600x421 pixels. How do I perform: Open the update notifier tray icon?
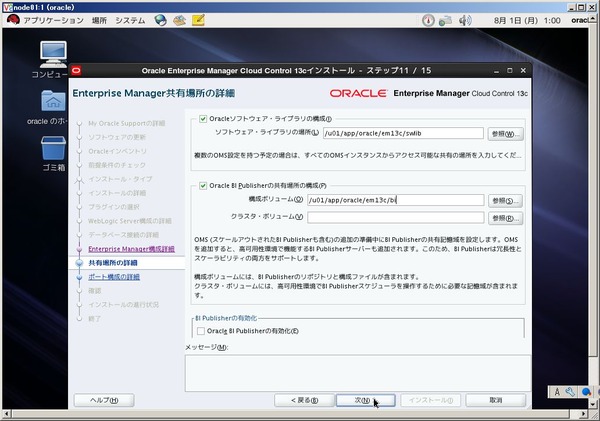(x=428, y=20)
